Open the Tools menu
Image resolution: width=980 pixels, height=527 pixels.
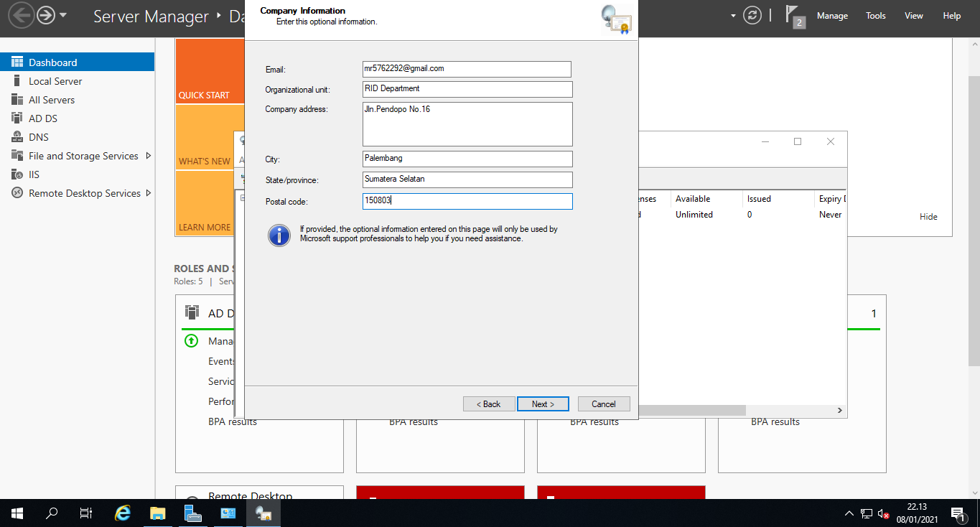click(875, 14)
